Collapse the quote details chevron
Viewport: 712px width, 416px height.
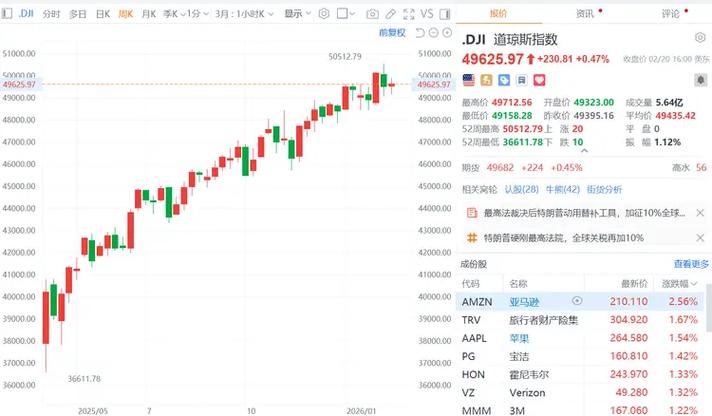pos(584,151)
